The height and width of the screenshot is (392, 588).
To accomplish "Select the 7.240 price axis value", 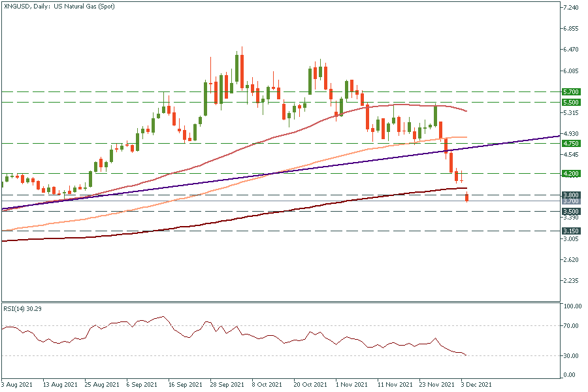I will point(572,8).
